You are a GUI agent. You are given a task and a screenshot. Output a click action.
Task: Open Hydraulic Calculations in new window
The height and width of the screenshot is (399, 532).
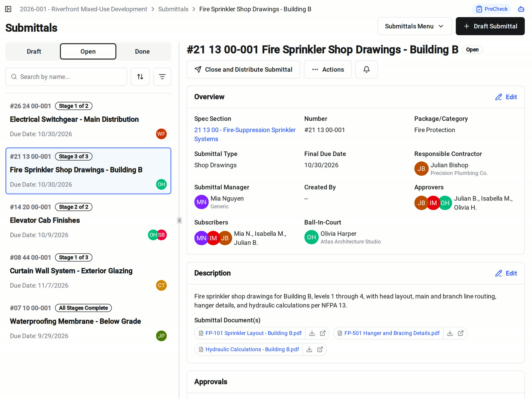pos(320,349)
